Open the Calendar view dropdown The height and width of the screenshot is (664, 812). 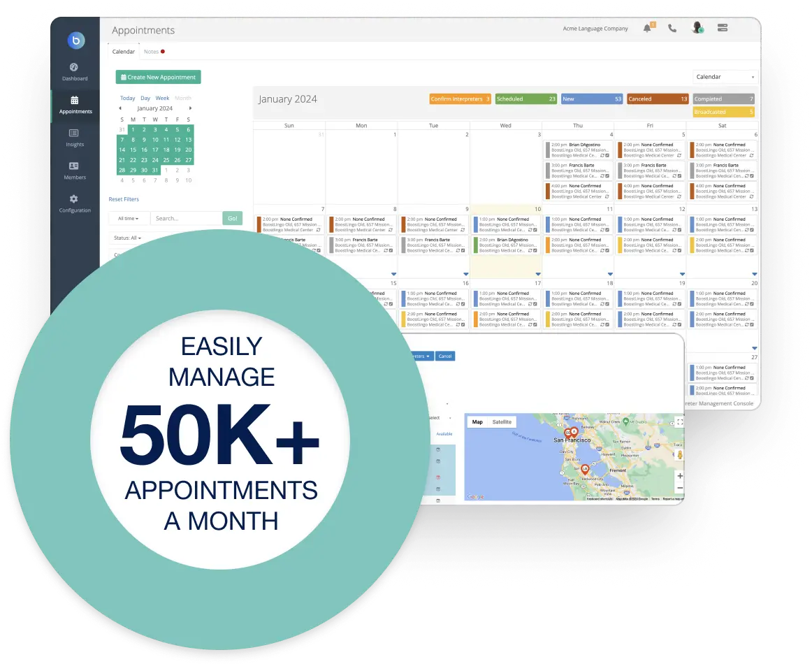[725, 77]
